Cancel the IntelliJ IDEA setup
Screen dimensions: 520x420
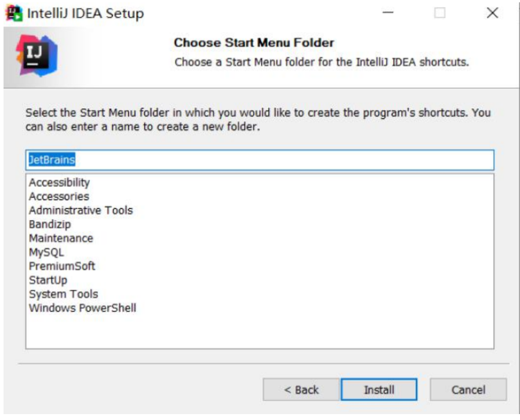[x=468, y=389]
